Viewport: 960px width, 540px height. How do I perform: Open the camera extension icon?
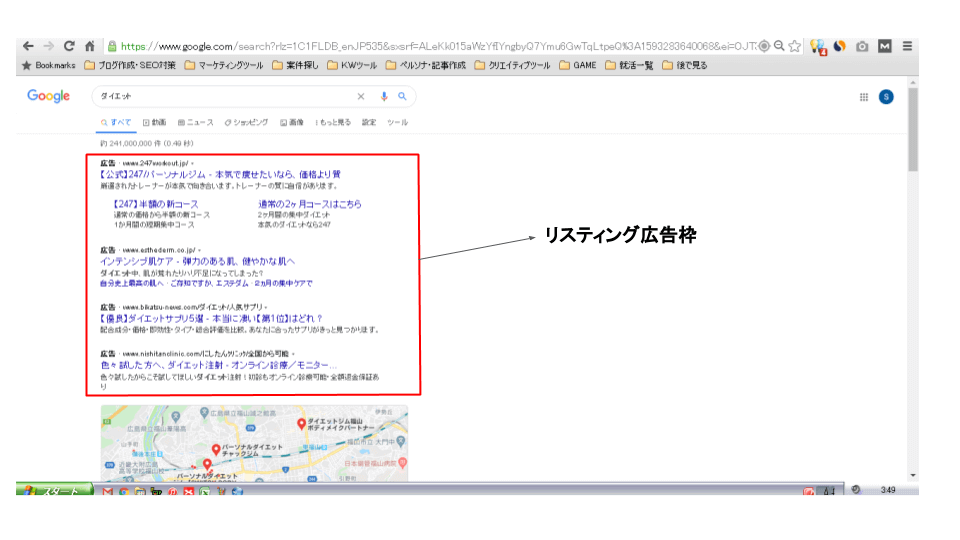pos(862,46)
